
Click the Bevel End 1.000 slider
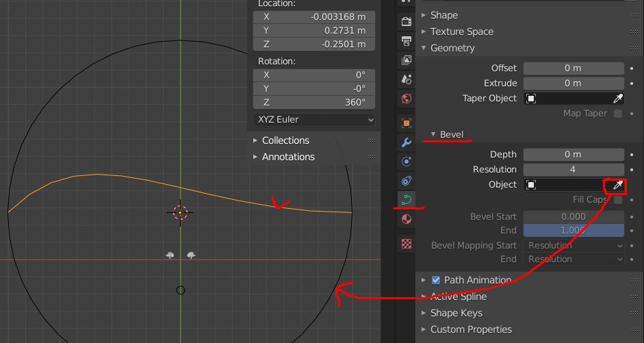pyautogui.click(x=574, y=231)
